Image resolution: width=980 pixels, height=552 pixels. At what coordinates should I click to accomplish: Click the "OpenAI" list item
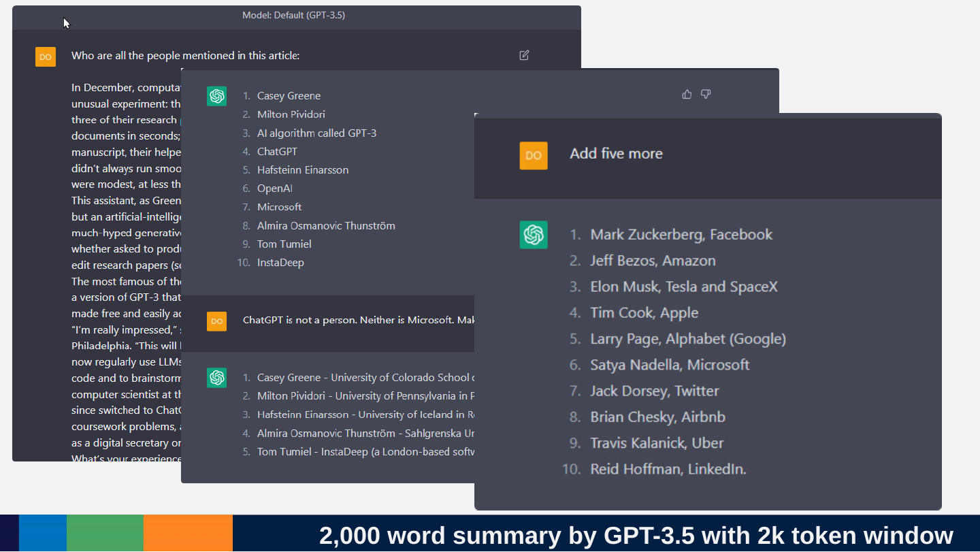275,188
